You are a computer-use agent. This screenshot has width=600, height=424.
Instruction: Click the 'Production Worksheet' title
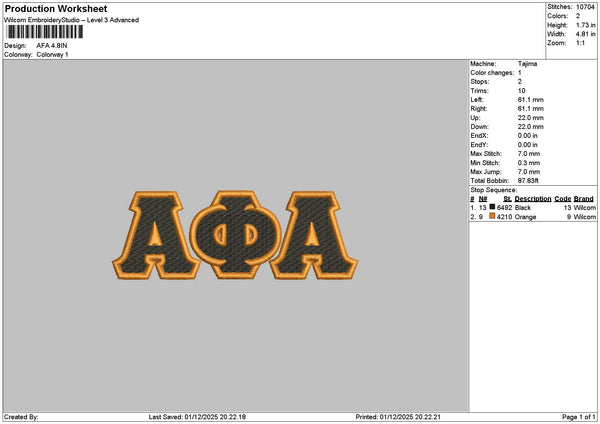pos(56,9)
